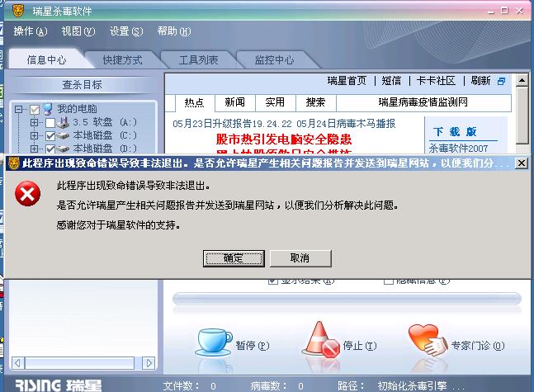
Task: Expand the floppy (A:) tree node
Action: (34, 122)
